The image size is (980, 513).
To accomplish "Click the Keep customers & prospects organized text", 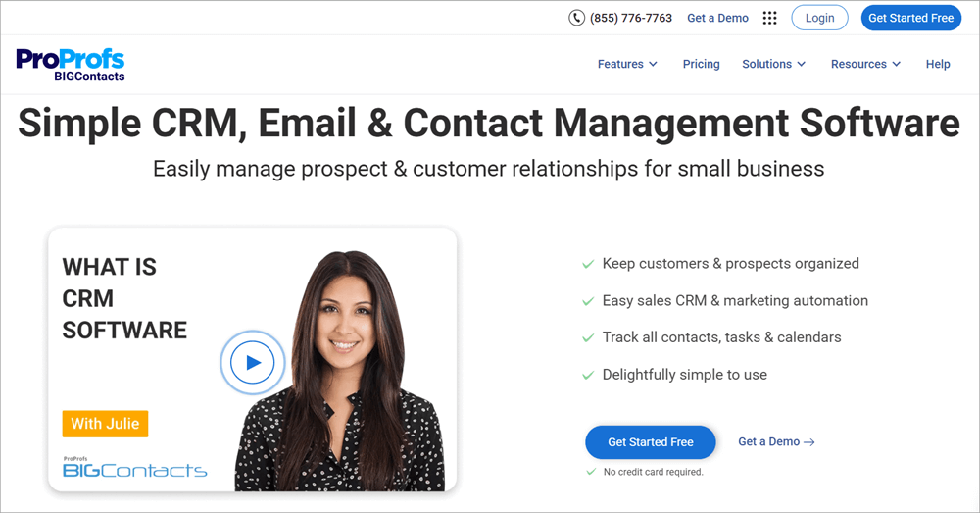I will (731, 264).
